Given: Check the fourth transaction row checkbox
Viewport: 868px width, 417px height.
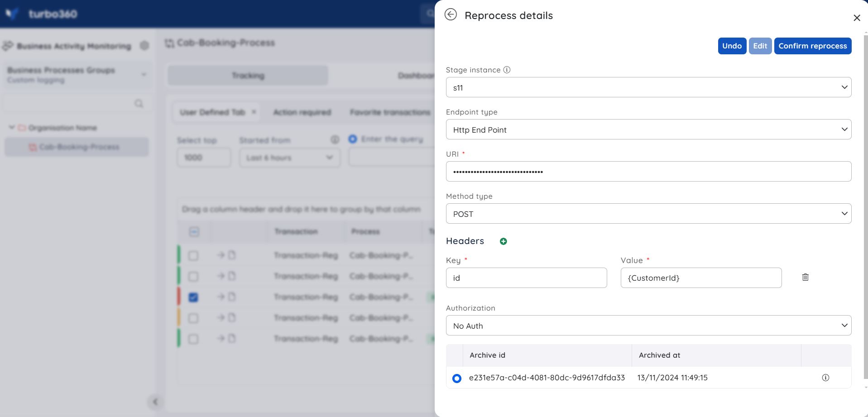Looking at the screenshot, I should 193,318.
